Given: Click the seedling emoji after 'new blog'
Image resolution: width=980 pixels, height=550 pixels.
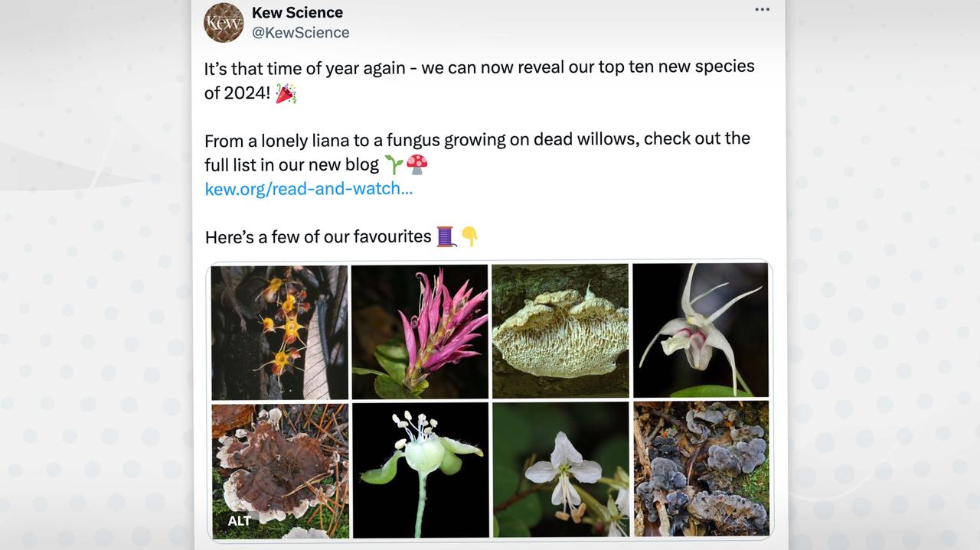Looking at the screenshot, I should (x=394, y=164).
